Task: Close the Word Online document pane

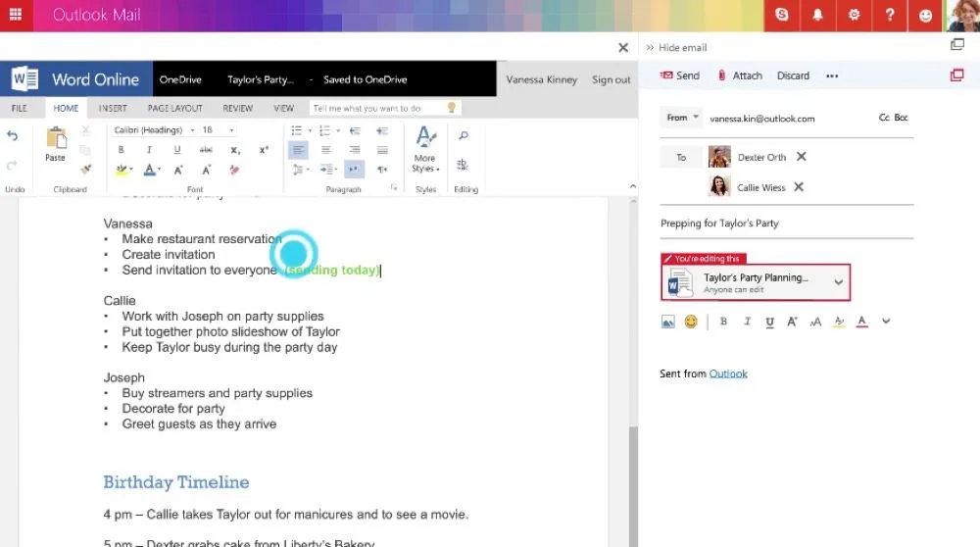Action: tap(623, 47)
